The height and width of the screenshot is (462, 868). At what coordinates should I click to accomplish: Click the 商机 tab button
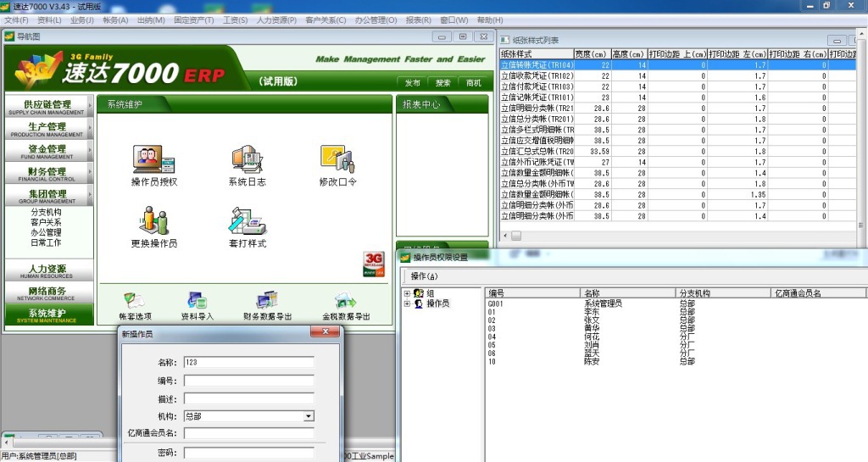473,83
